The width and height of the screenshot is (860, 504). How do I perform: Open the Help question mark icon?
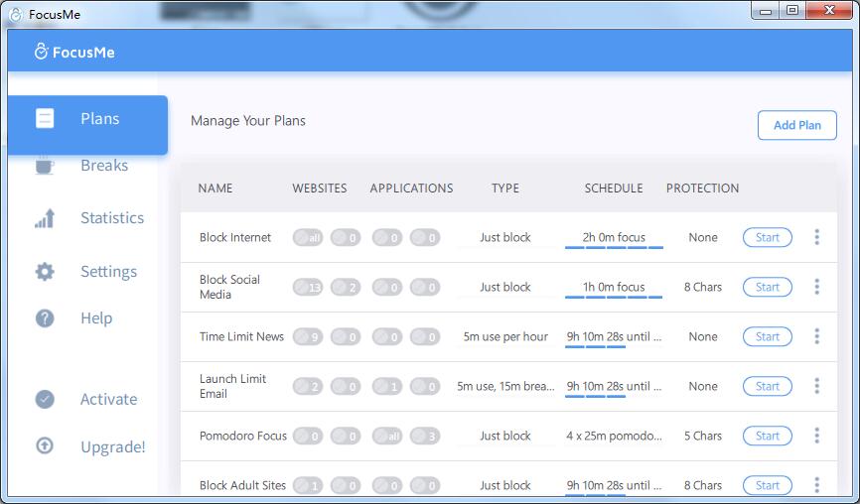click(x=45, y=318)
